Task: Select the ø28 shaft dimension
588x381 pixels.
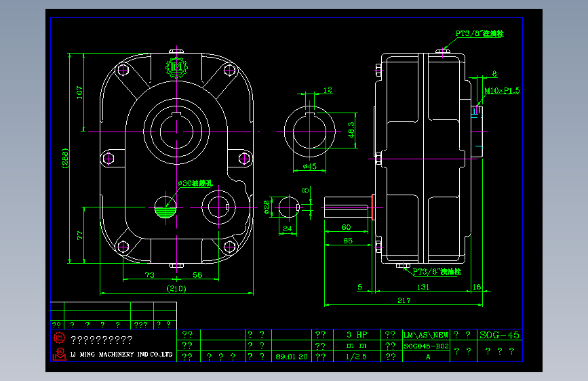Action: point(267,207)
